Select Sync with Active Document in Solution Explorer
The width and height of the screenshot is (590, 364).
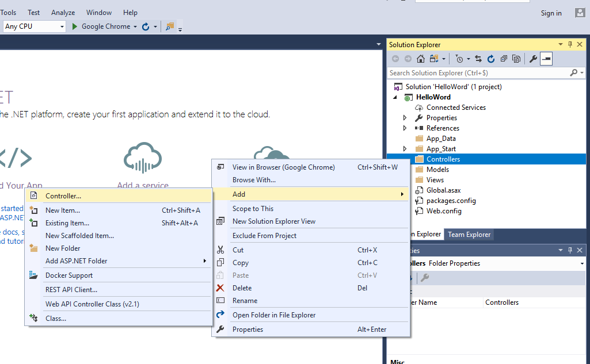pos(478,59)
